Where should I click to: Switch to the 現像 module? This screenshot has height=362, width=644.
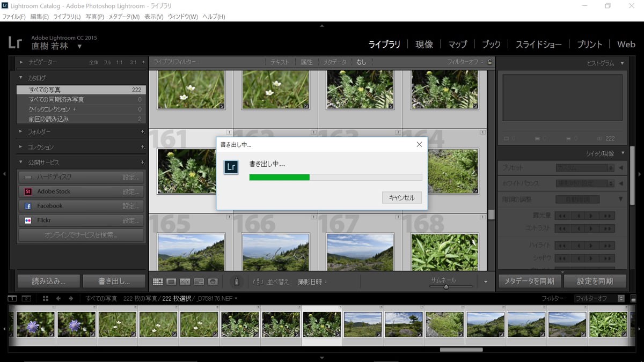click(424, 45)
